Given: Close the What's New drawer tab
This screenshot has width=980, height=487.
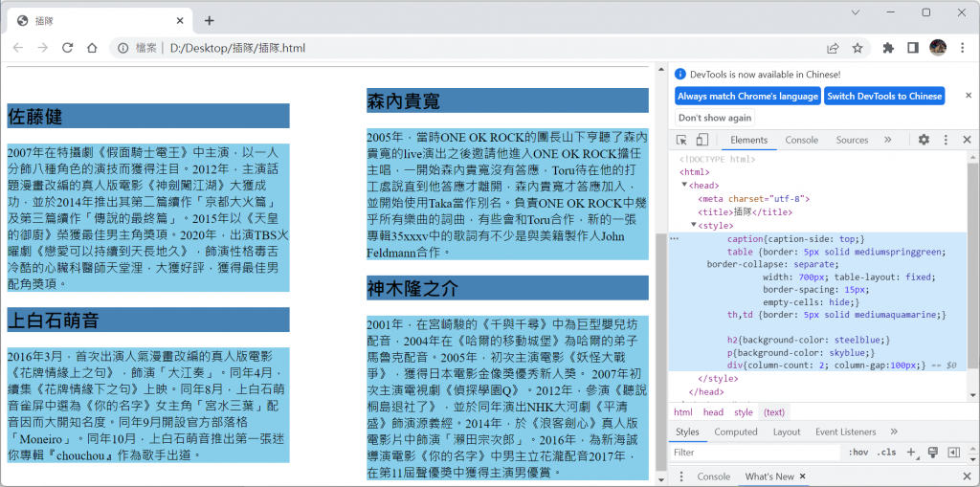Looking at the screenshot, I should pos(803,476).
